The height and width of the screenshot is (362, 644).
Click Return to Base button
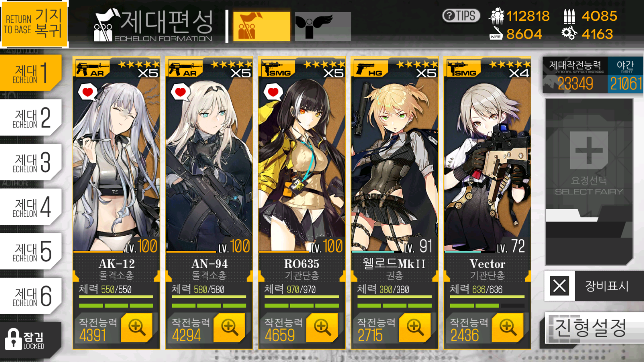click(34, 23)
